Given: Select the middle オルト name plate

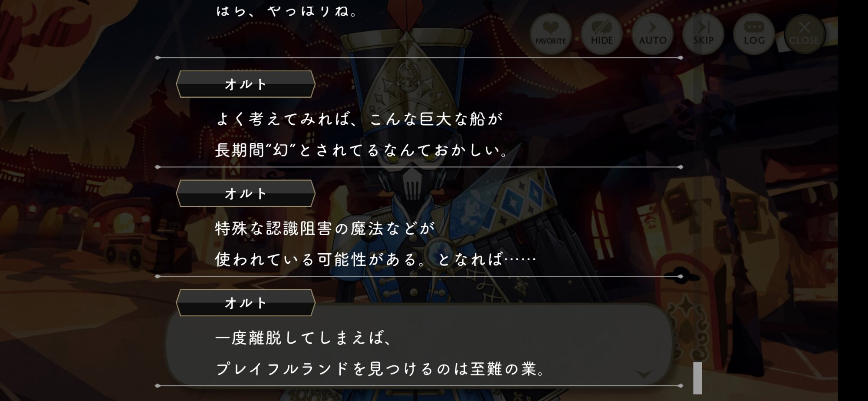Looking at the screenshot, I should click(x=245, y=193).
